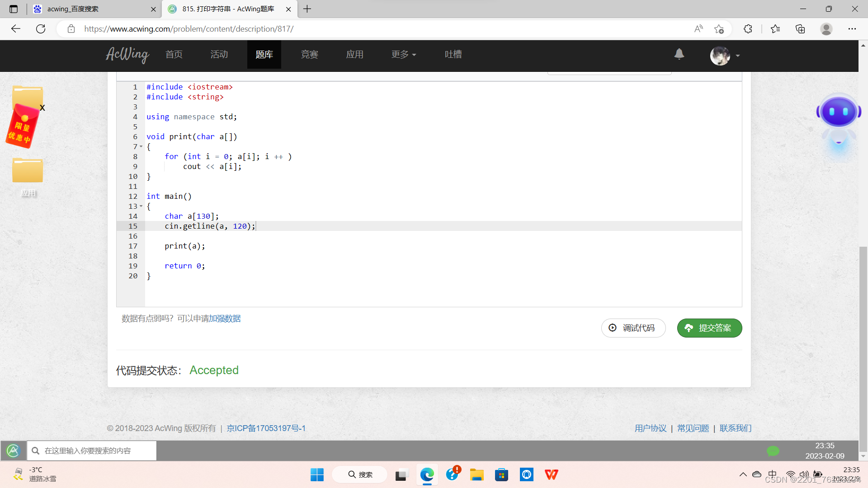868x488 pixels.
Task: Click the notification bell icon
Action: pyautogui.click(x=679, y=54)
